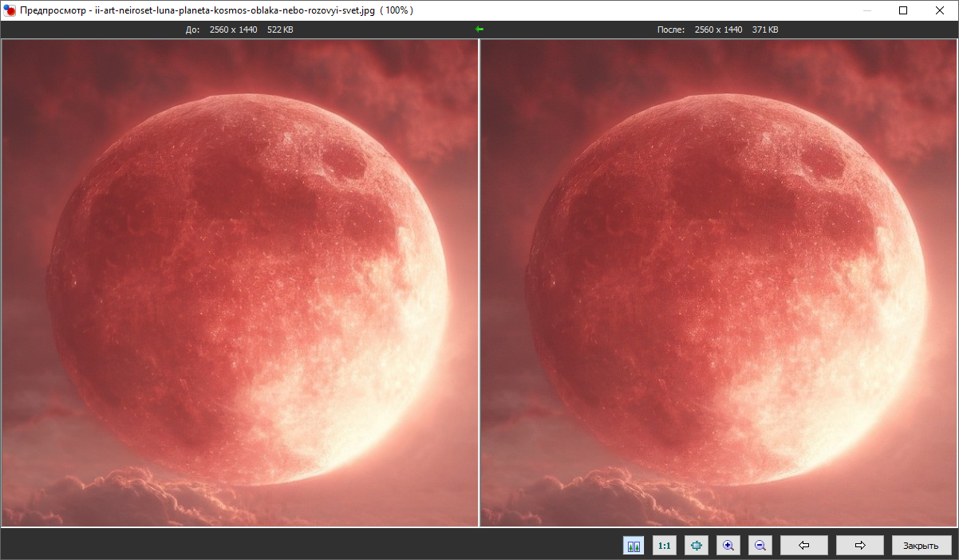Zoom in with the plus magnifier
Viewport: 959px width, 560px height.
[728, 546]
